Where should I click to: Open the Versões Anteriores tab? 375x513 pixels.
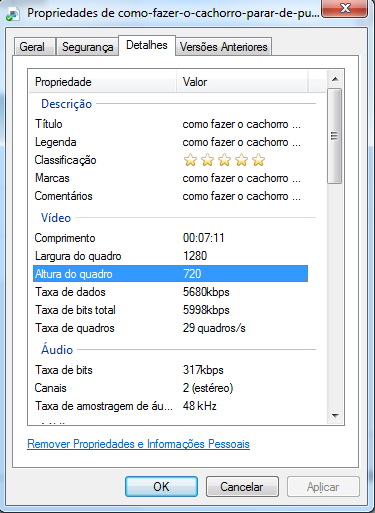click(224, 47)
